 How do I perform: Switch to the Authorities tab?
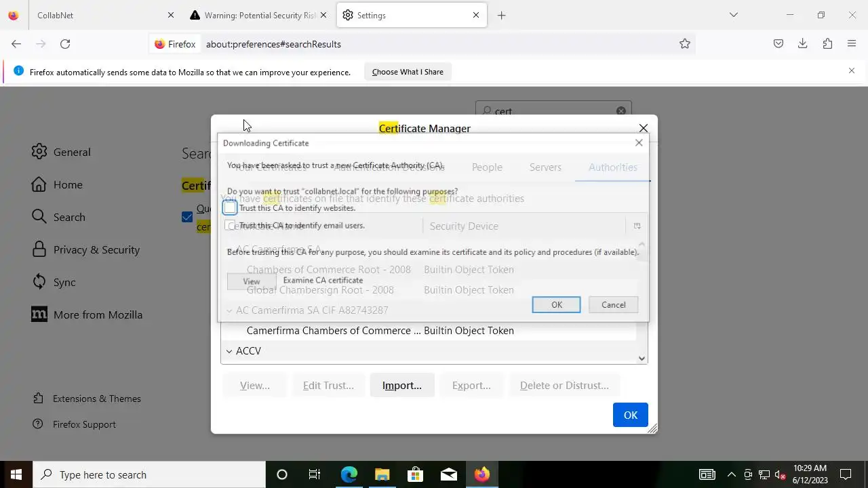[x=613, y=167]
